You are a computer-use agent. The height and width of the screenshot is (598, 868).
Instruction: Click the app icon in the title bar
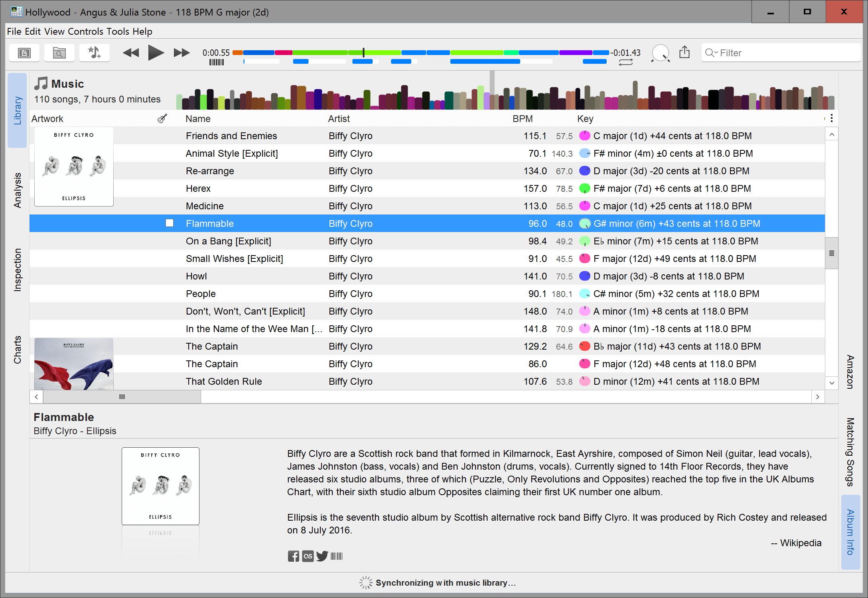tap(16, 12)
